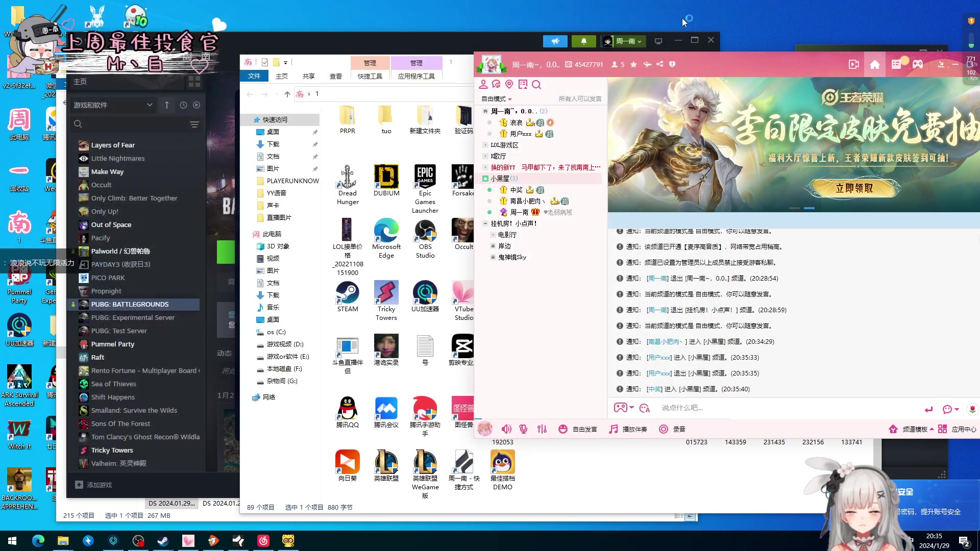Click the recent clock filter in Steam library

(183, 105)
